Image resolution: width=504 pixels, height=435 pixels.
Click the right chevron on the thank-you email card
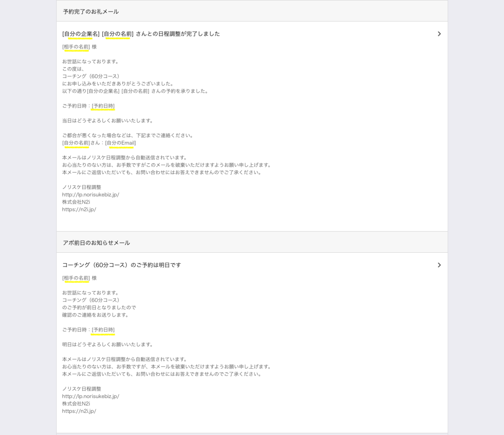[439, 34]
